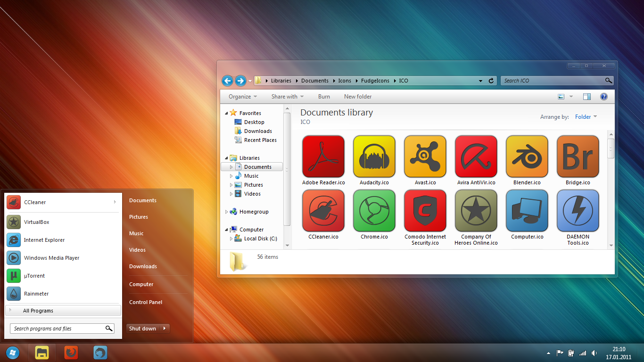Select the Computer.ico file icon

(527, 211)
